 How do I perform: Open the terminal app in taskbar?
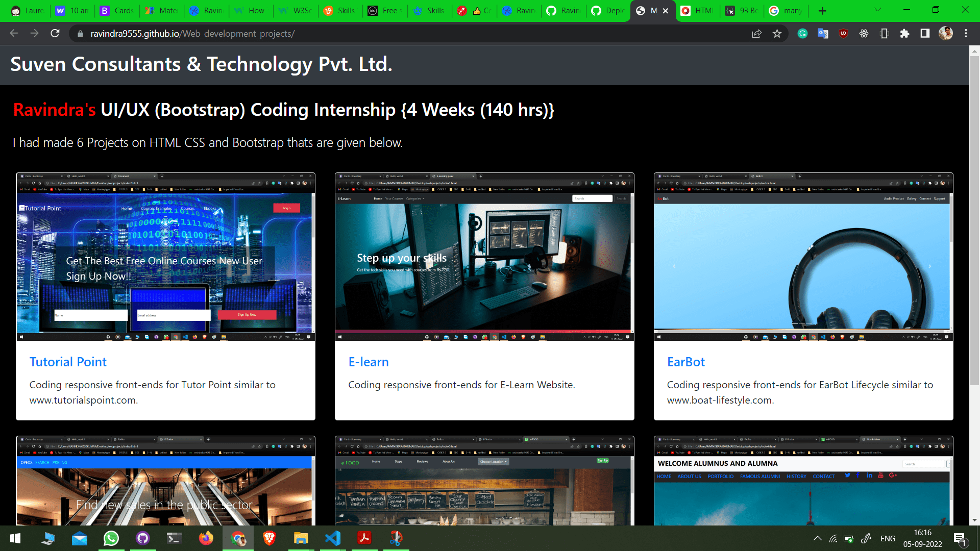tap(175, 538)
